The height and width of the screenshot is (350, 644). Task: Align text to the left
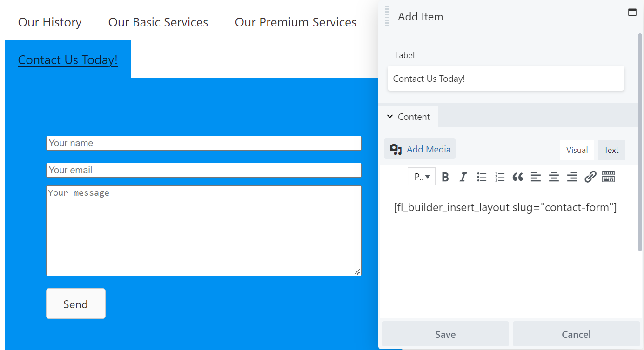(x=536, y=177)
